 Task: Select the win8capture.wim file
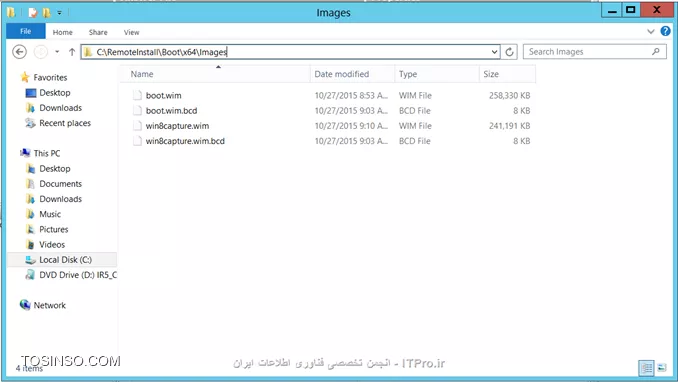(x=177, y=126)
